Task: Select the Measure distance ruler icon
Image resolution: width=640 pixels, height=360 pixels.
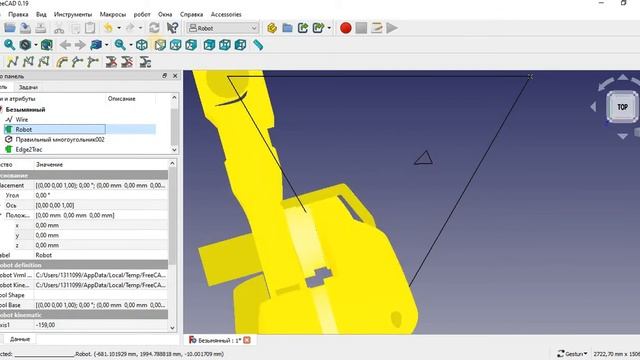Action: pos(258,45)
